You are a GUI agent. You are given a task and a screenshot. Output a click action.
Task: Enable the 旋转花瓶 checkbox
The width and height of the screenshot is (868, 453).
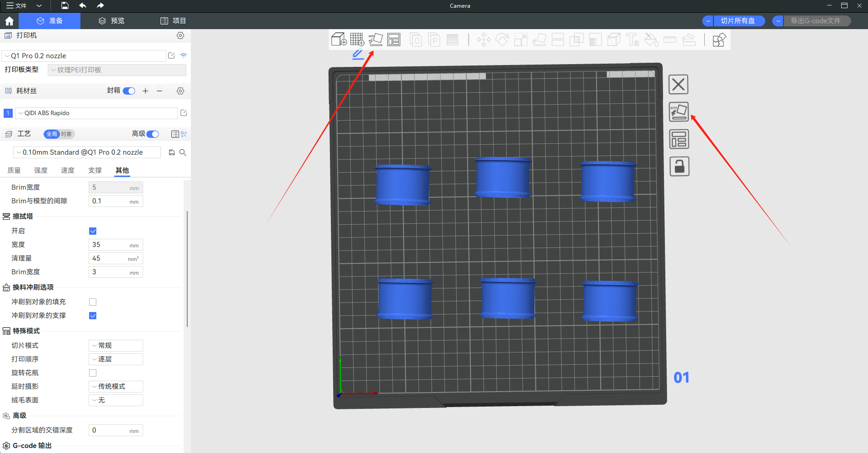(93, 373)
